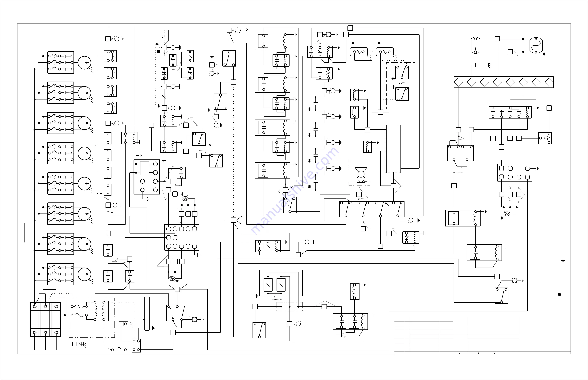Click the square junction at top center
Viewport: 588px width, 380px height.
click(229, 30)
